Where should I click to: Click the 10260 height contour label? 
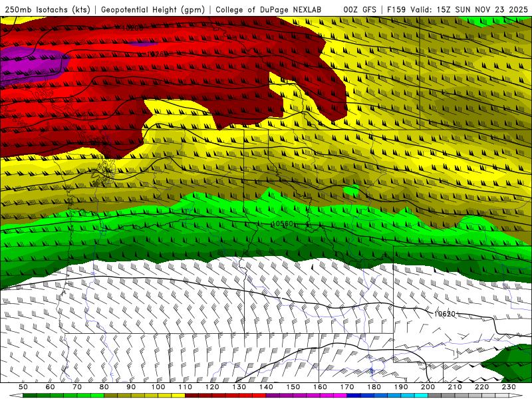158,54
